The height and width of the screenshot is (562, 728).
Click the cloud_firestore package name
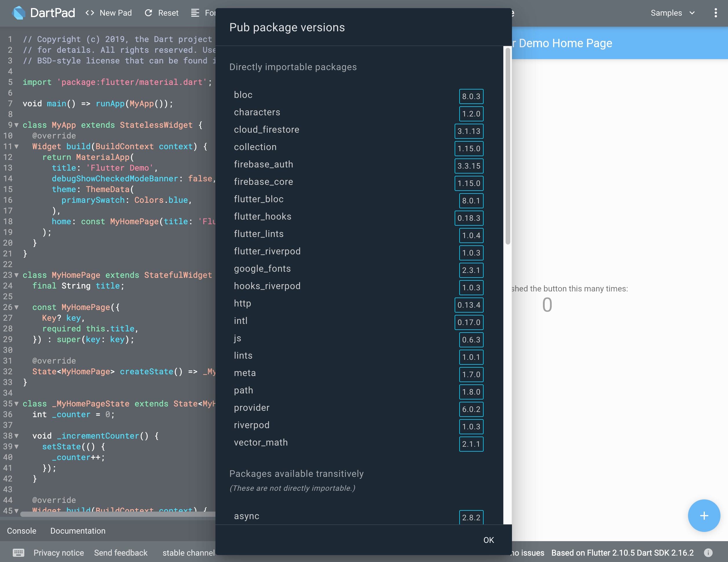267,129
